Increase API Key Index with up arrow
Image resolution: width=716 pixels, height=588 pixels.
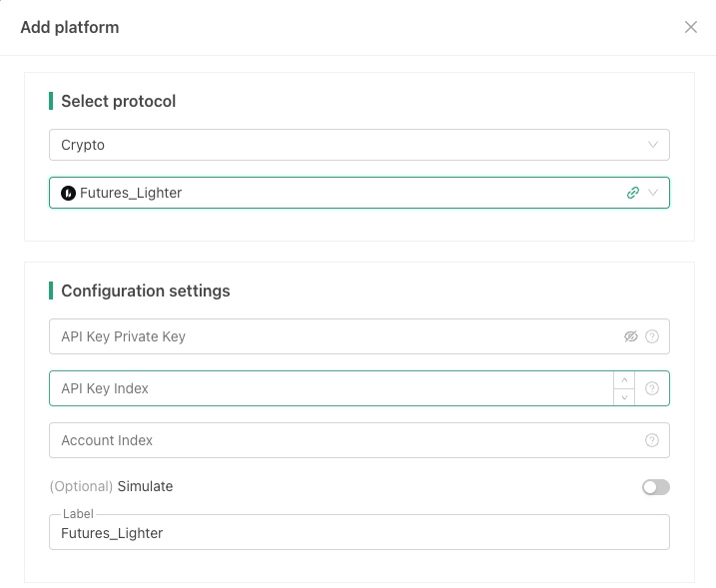pyautogui.click(x=624, y=380)
